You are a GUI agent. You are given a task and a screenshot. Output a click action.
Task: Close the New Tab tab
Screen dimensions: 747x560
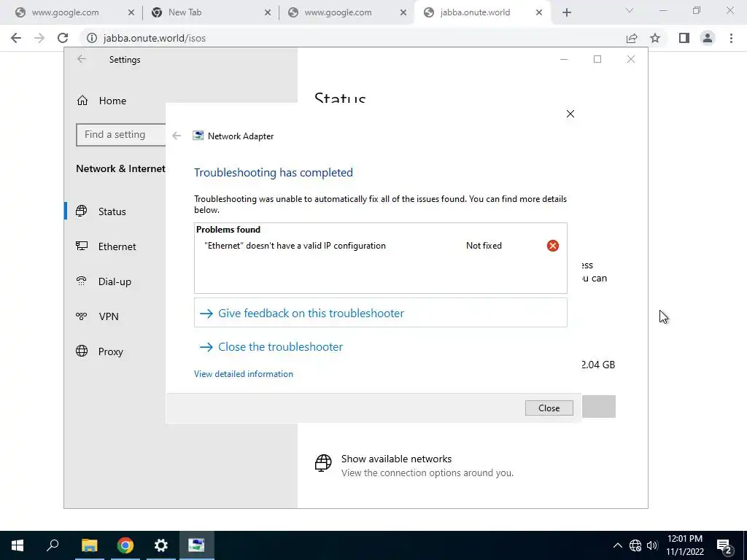pyautogui.click(x=268, y=13)
